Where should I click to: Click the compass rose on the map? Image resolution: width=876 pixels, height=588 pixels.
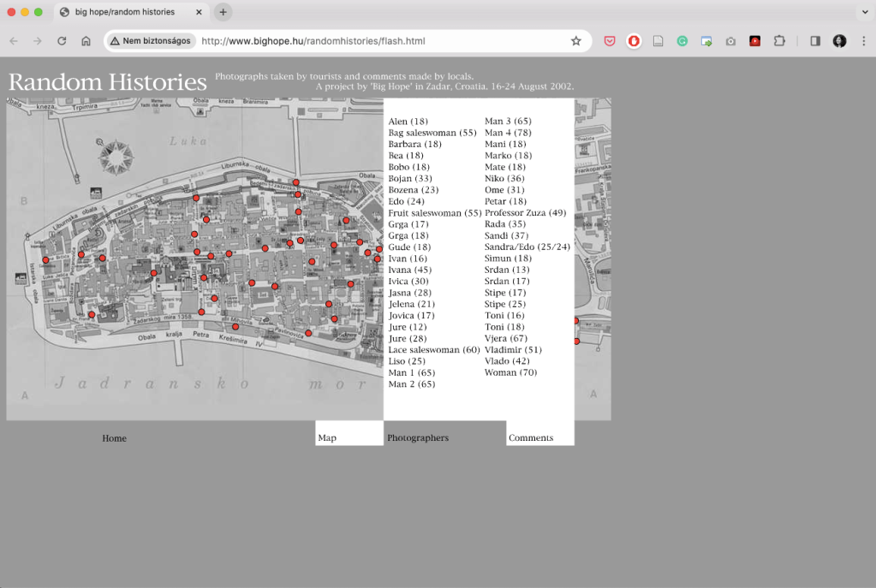click(x=115, y=157)
